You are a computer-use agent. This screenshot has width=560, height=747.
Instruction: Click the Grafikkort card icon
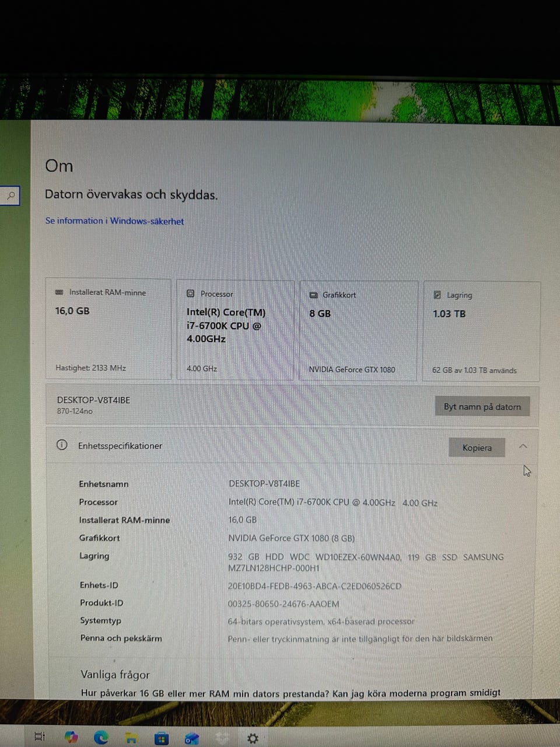[313, 295]
